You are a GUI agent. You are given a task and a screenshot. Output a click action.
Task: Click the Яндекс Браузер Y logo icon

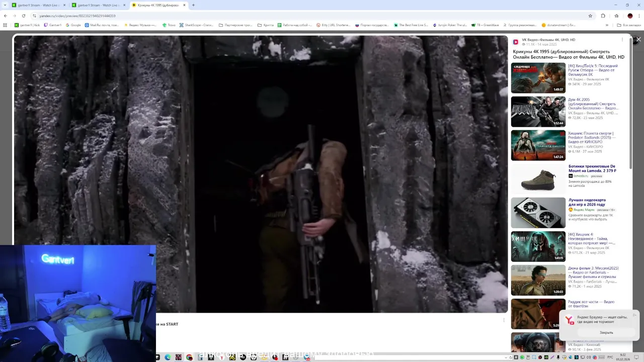click(x=569, y=320)
